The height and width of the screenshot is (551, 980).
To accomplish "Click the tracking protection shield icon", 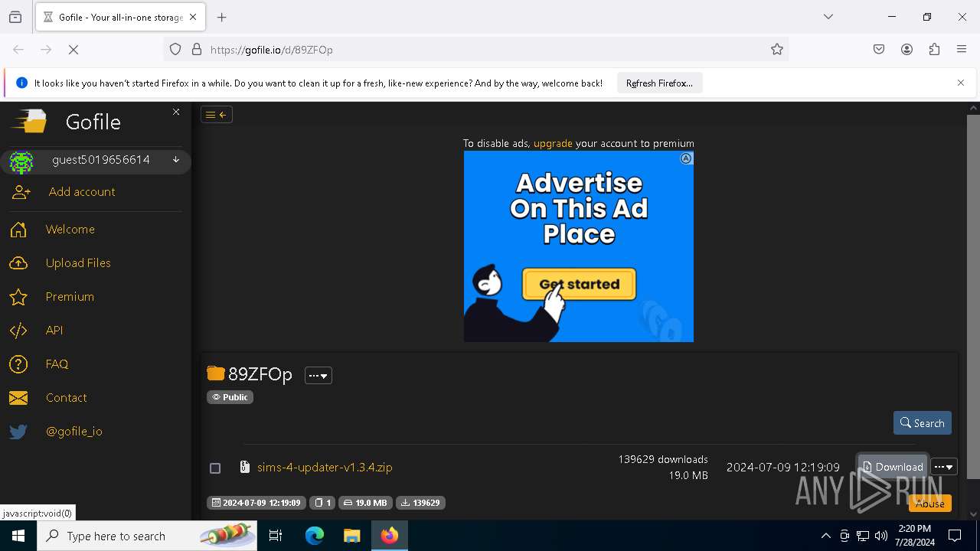I will (175, 50).
